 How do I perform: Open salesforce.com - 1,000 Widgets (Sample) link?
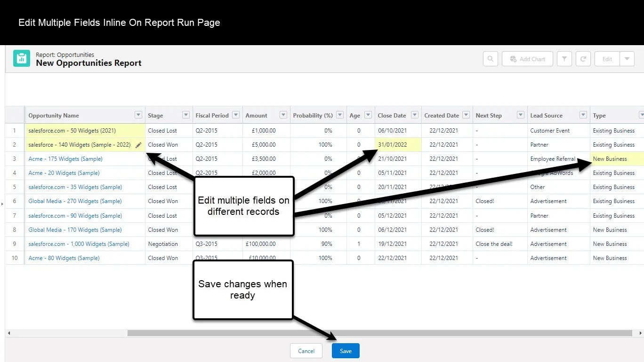[x=79, y=244]
